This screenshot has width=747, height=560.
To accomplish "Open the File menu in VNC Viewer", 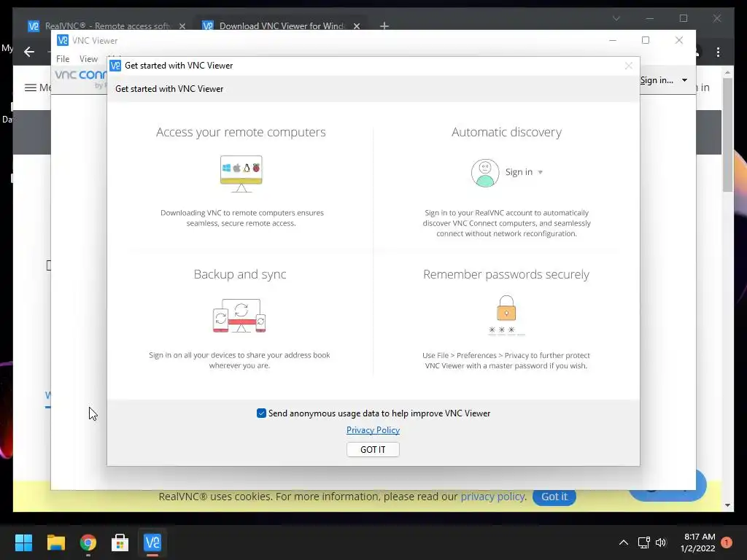I will pos(63,58).
